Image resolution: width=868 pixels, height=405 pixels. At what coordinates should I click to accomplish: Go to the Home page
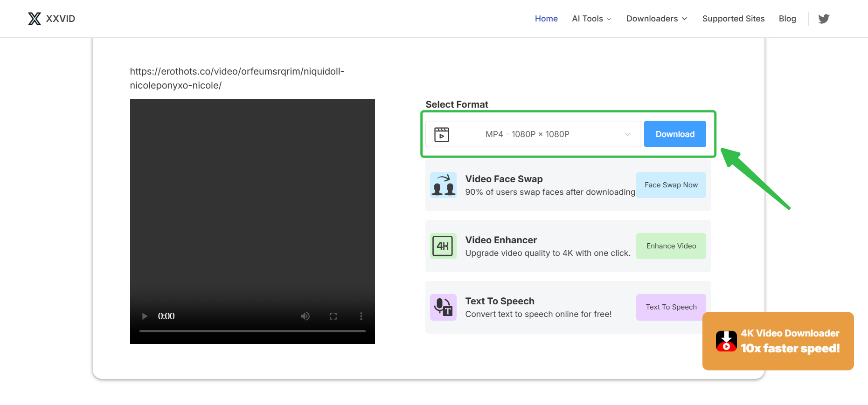coord(546,19)
